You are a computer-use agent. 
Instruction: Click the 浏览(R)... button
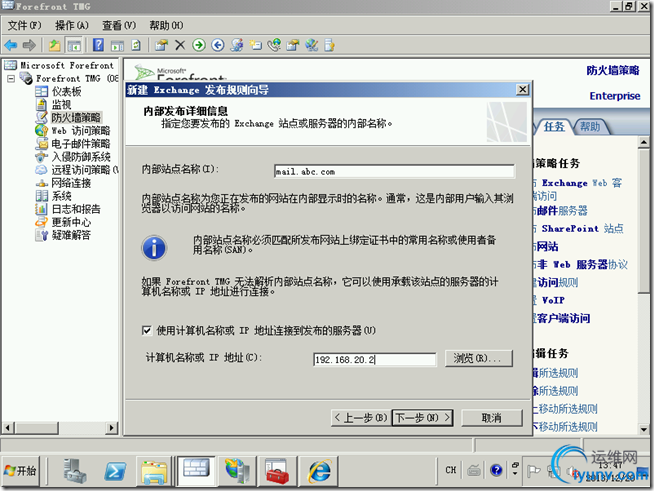pos(478,358)
